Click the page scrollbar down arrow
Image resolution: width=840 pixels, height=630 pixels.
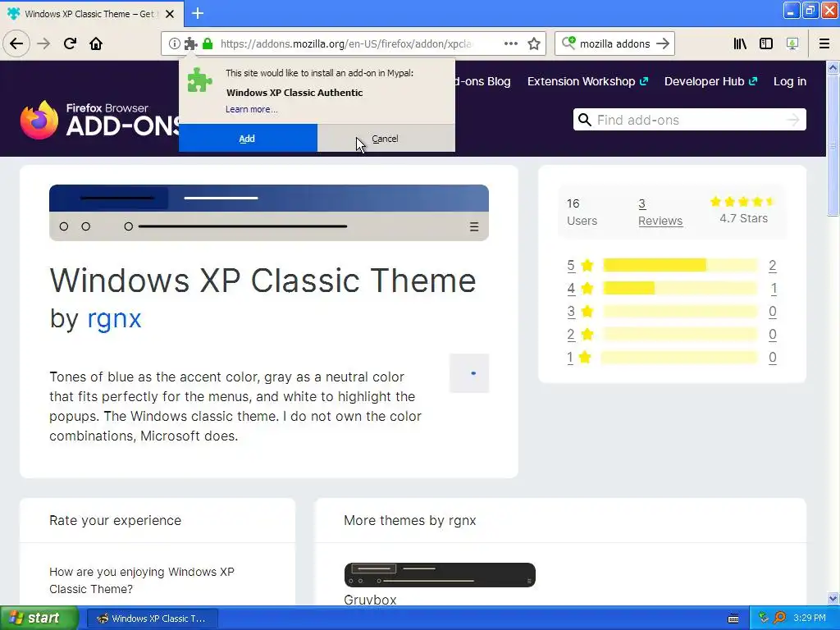coord(833,598)
